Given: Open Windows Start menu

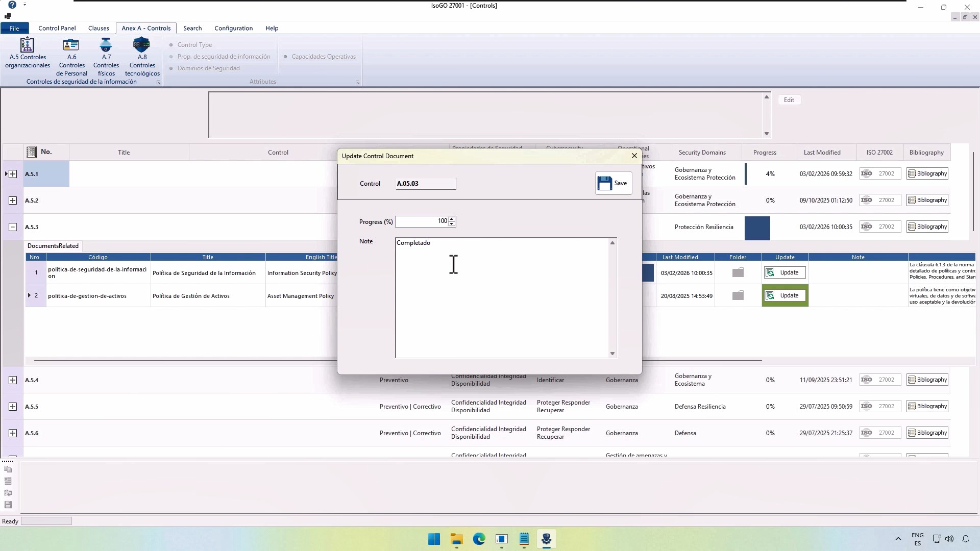Looking at the screenshot, I should click(x=434, y=539).
